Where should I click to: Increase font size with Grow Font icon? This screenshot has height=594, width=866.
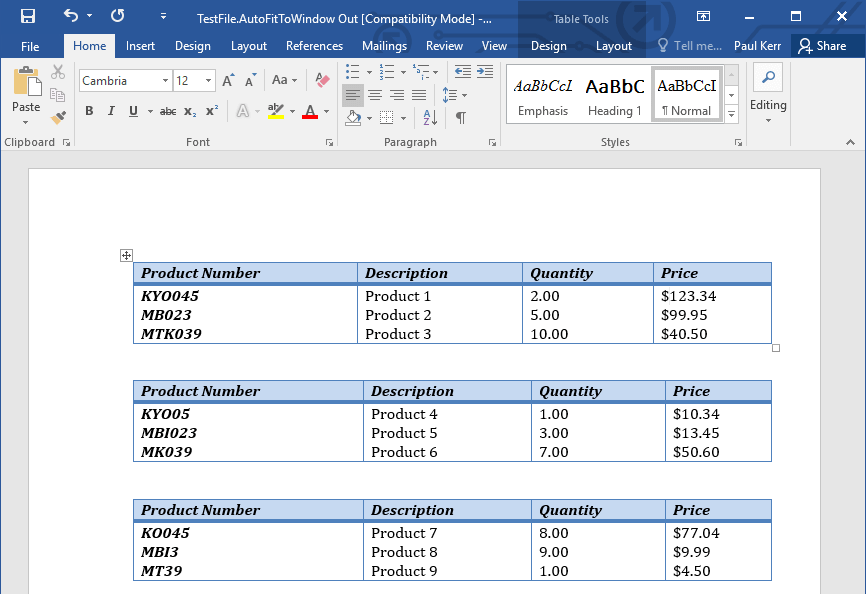[228, 81]
